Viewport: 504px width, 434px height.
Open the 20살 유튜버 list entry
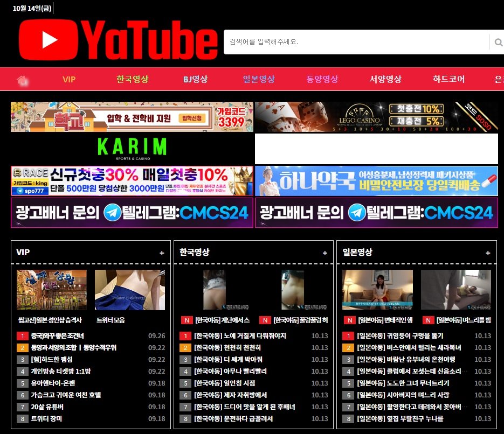[47, 407]
